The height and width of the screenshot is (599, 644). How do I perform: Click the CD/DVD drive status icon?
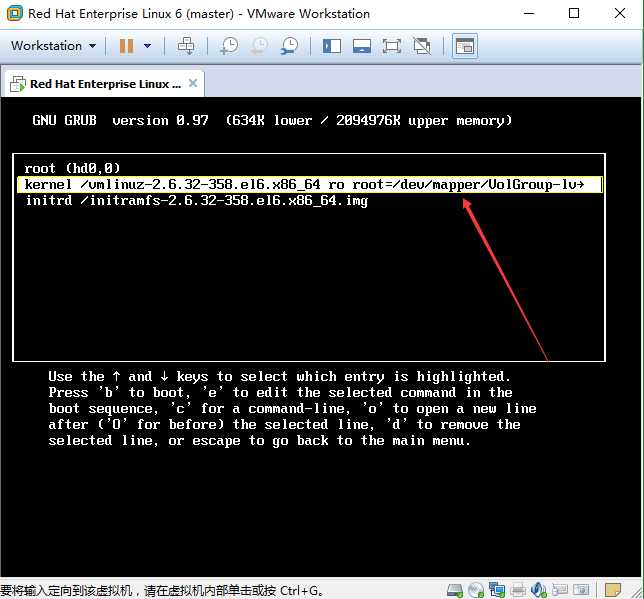pos(476,590)
